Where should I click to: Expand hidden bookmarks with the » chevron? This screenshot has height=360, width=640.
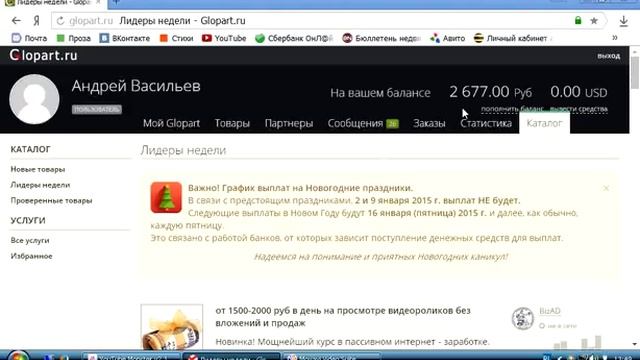[615, 38]
